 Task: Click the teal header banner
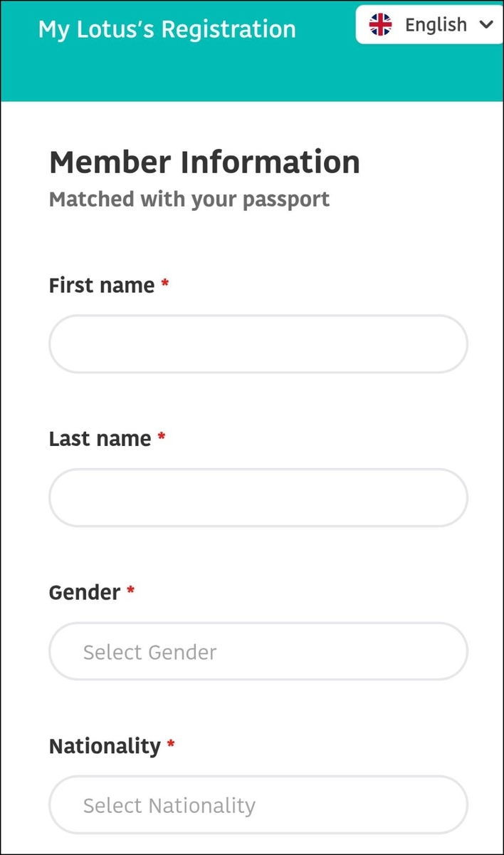click(x=252, y=51)
